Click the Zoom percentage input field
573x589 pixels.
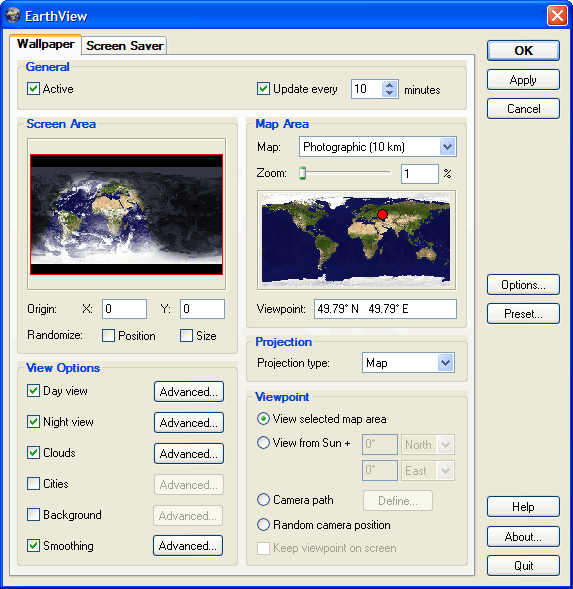coord(420,174)
